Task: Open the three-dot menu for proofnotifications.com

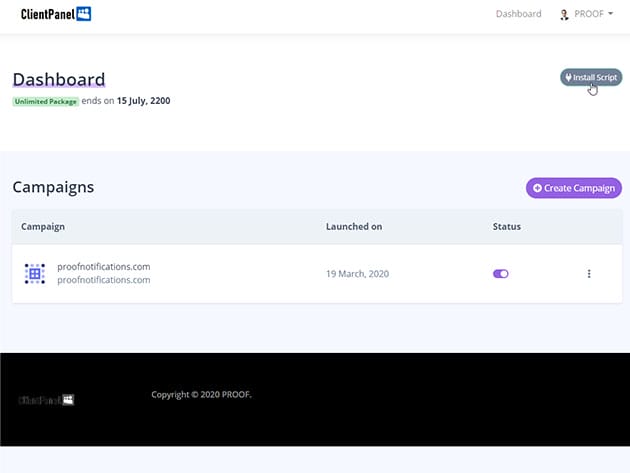Action: tap(588, 273)
